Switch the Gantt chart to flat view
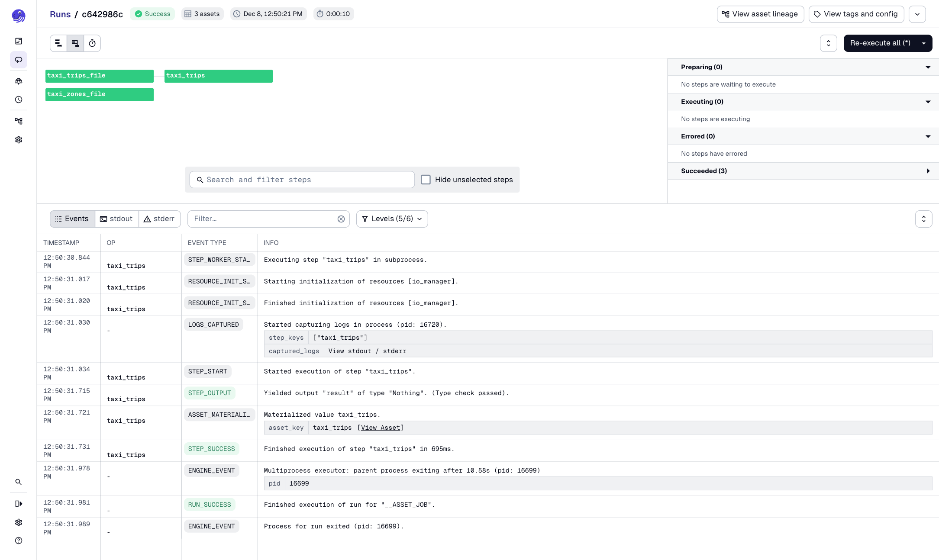This screenshot has width=939, height=560. (58, 43)
